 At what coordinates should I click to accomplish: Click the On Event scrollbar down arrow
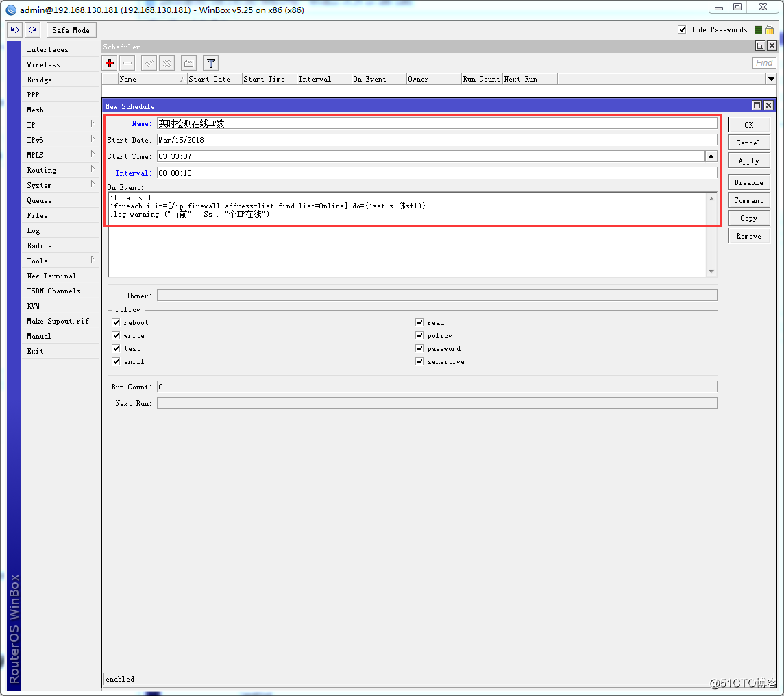coord(711,272)
